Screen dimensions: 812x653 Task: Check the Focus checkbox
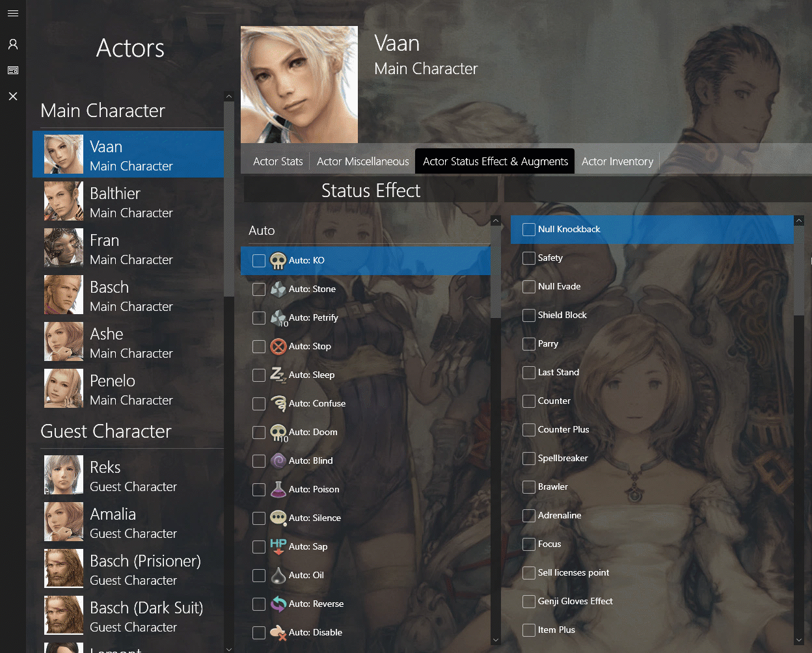[529, 544]
